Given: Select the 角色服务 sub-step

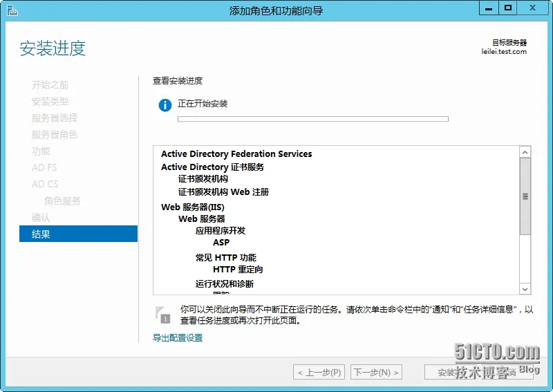Looking at the screenshot, I should tap(62, 200).
